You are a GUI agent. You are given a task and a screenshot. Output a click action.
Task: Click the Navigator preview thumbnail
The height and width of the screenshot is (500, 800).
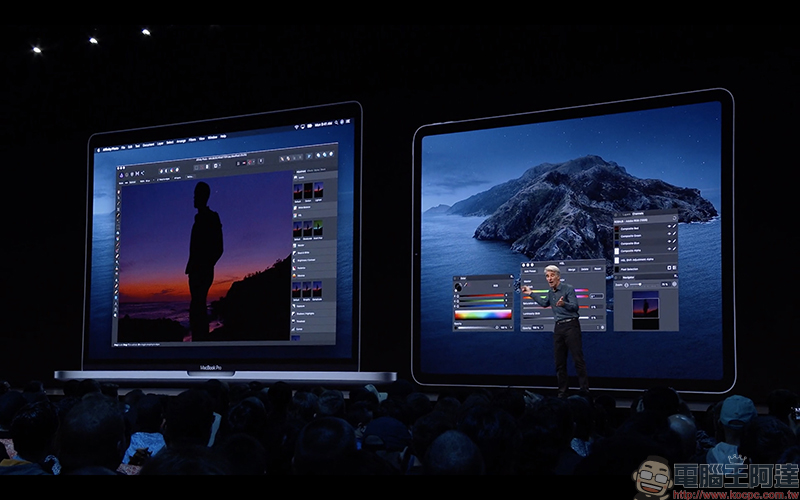(645, 310)
